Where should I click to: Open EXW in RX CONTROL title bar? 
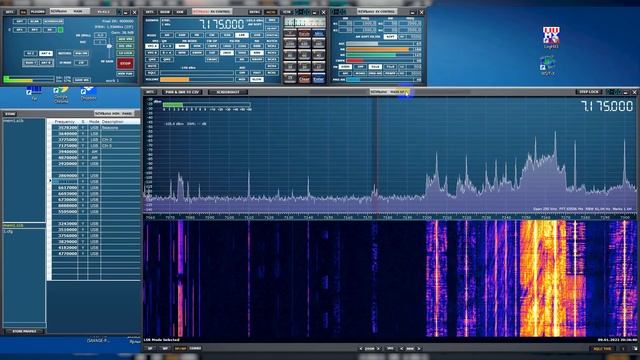pos(180,12)
